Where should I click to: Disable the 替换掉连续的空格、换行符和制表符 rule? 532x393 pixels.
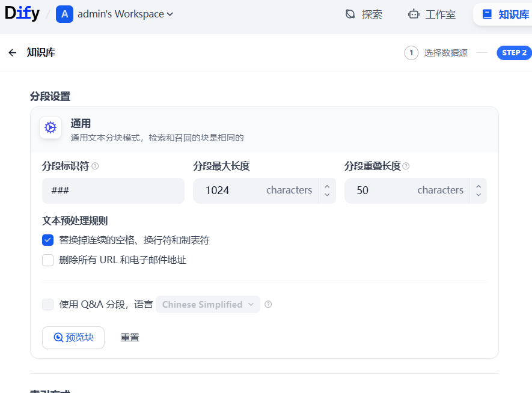pos(47,240)
